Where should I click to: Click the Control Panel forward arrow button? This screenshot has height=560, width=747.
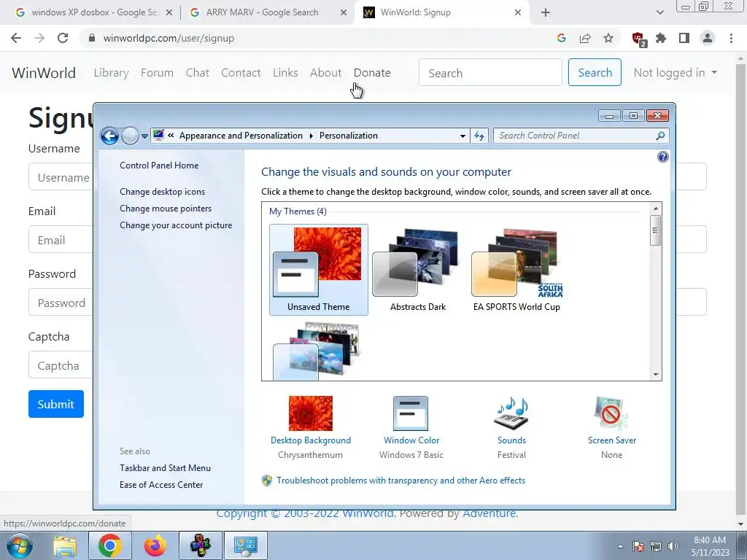coord(130,136)
